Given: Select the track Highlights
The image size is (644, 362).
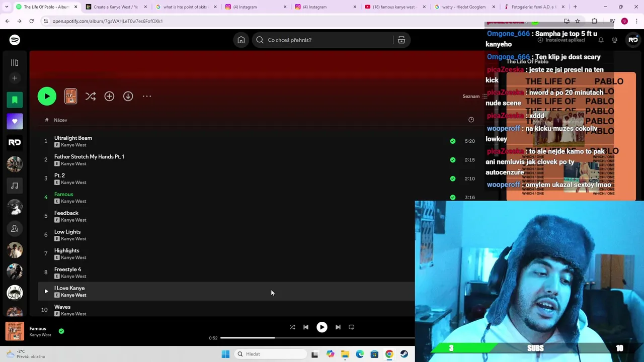Looking at the screenshot, I should [67, 250].
